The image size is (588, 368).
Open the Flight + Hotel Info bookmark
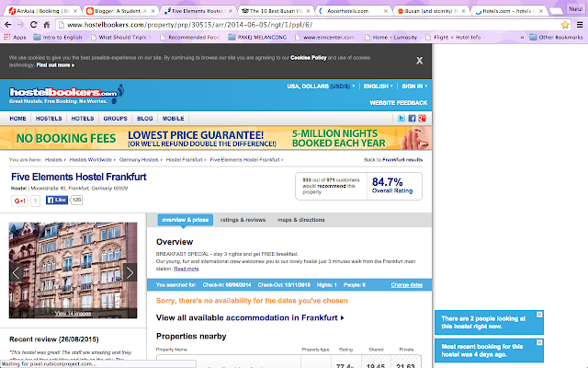pyautogui.click(x=454, y=37)
